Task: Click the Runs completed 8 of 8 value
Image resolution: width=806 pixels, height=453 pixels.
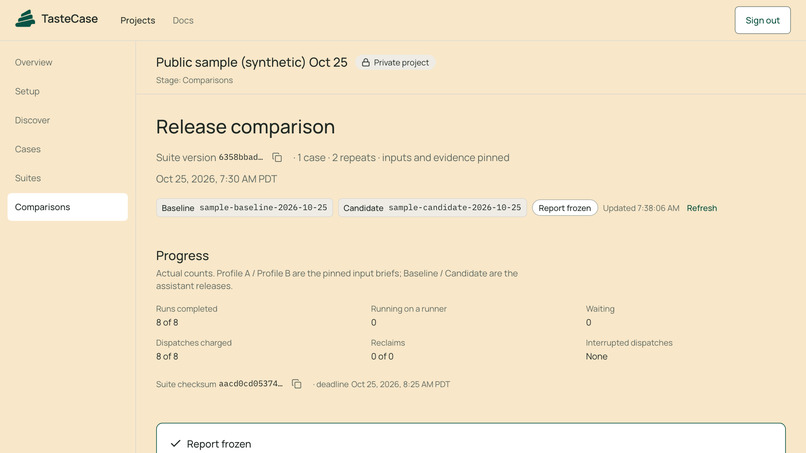Action: pyautogui.click(x=167, y=322)
